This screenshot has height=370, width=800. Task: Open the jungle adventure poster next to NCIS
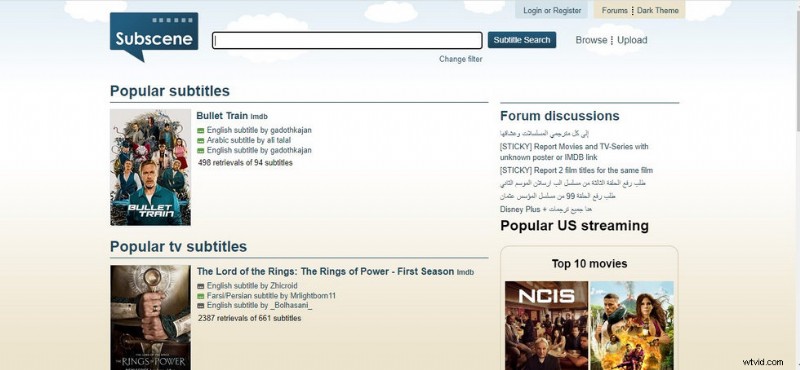click(x=632, y=326)
